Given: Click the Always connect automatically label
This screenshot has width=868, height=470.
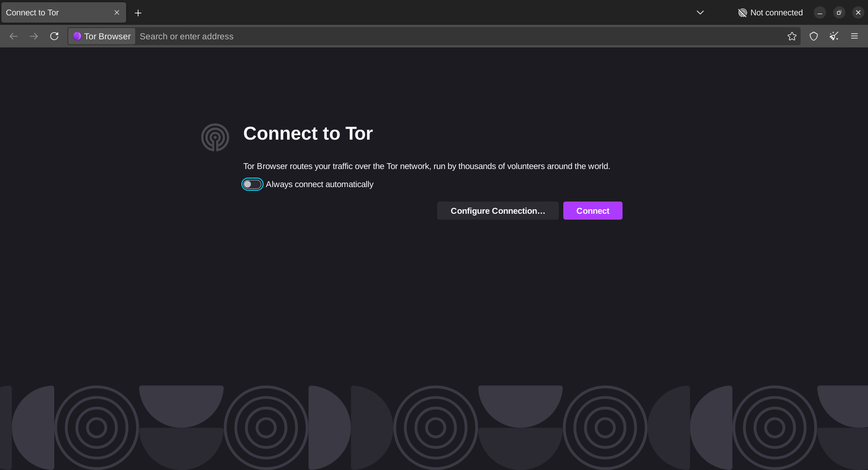Looking at the screenshot, I should 320,184.
